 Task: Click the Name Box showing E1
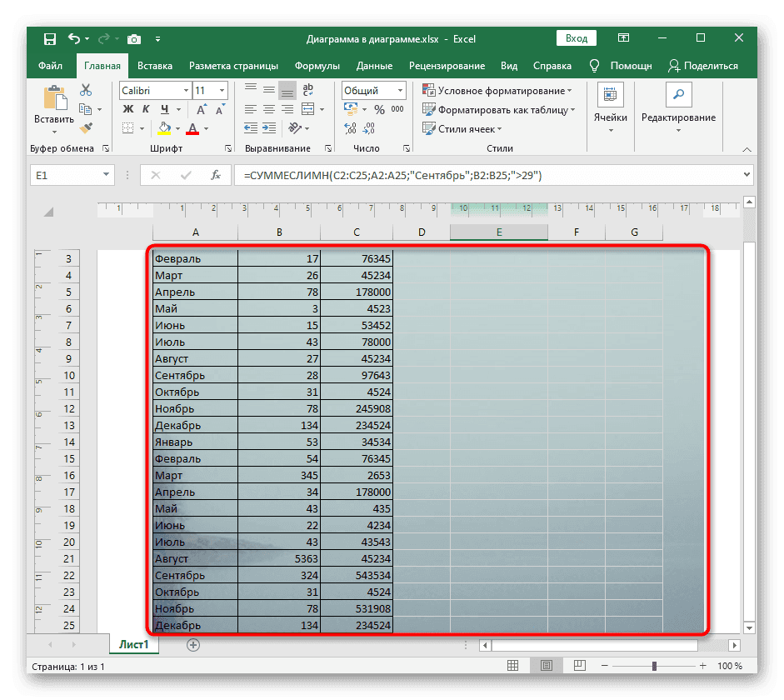62,175
